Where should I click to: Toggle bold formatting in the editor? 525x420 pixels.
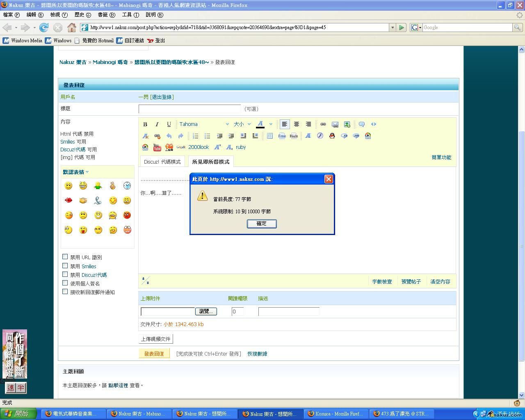pos(145,124)
